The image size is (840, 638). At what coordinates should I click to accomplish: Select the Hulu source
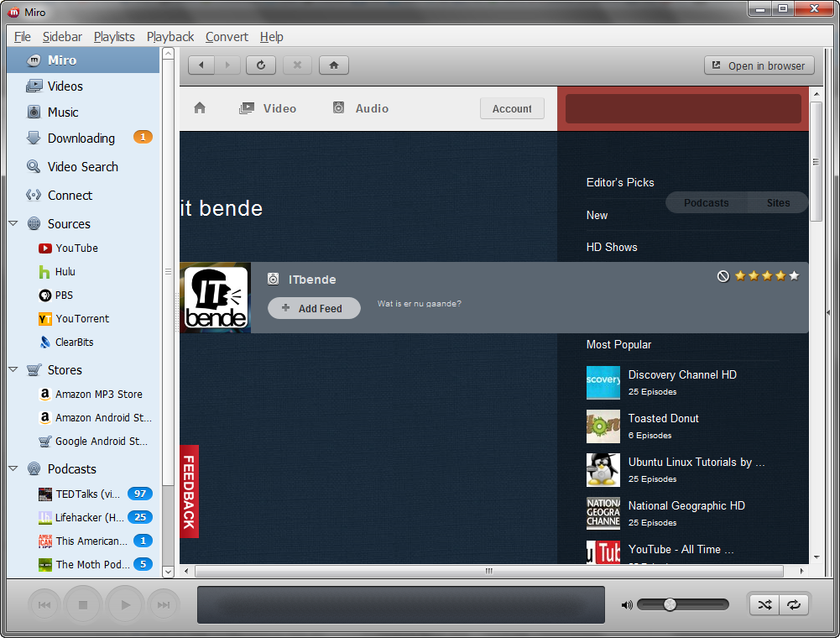[x=83, y=272]
